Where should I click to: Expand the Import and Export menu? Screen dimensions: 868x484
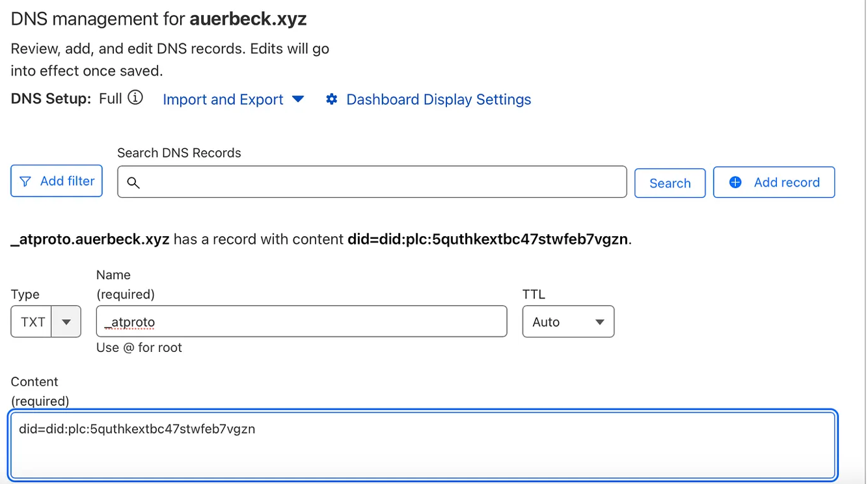[223, 99]
